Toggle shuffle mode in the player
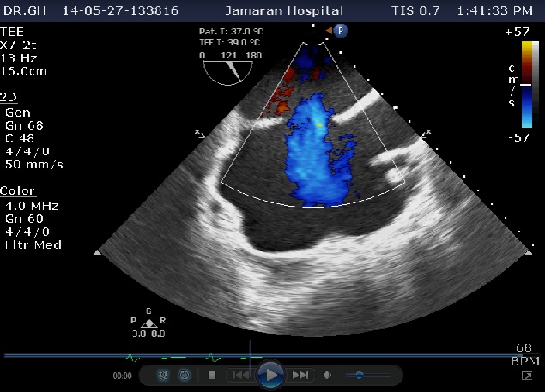The image size is (545, 392). [x=160, y=375]
